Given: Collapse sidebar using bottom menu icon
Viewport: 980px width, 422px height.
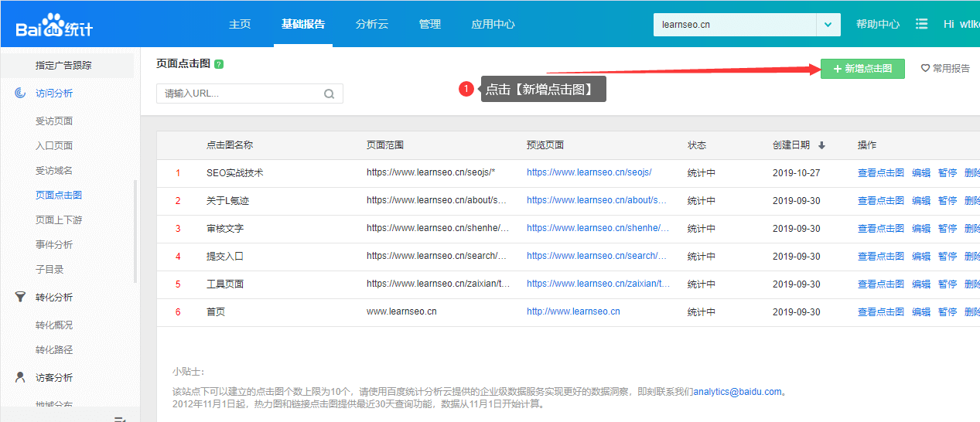Looking at the screenshot, I should pos(120,418).
